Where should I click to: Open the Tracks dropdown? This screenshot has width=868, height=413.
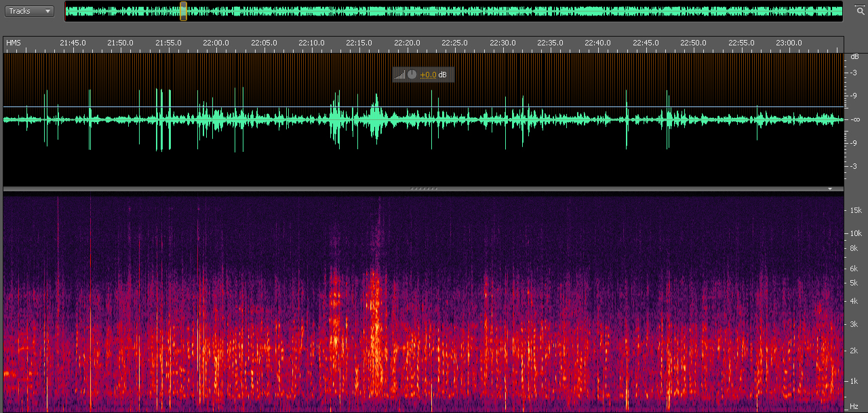[x=29, y=11]
